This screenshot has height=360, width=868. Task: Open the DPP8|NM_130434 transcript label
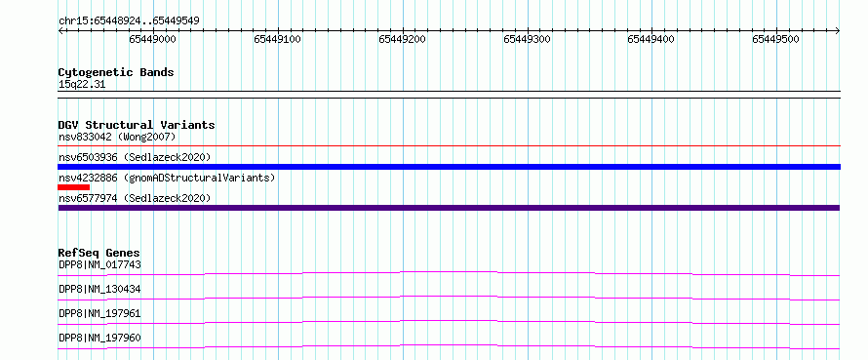(99, 289)
